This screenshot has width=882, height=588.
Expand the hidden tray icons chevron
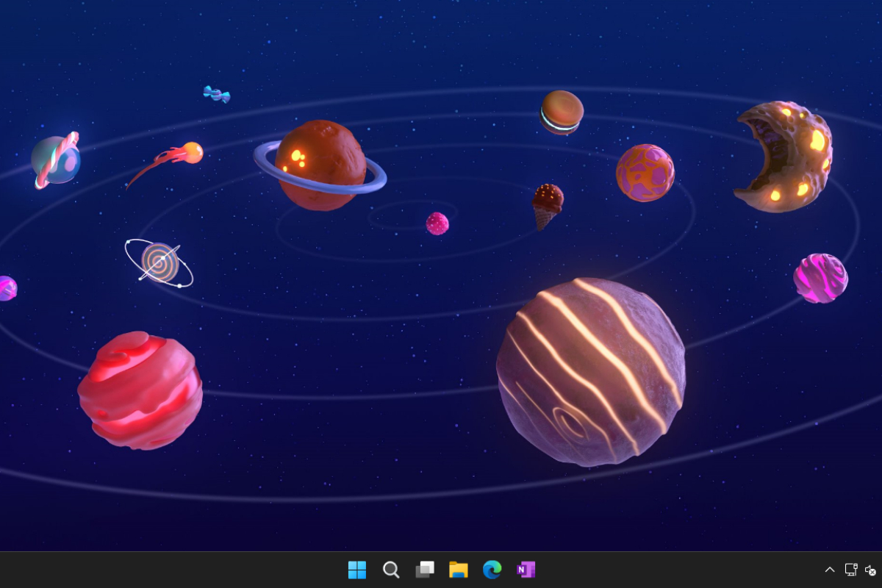(x=830, y=570)
